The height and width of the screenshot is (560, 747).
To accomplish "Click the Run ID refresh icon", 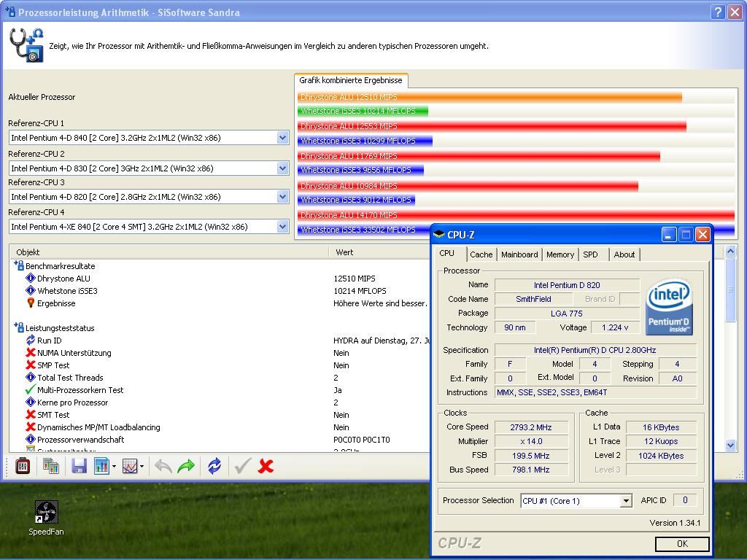I will click(31, 340).
